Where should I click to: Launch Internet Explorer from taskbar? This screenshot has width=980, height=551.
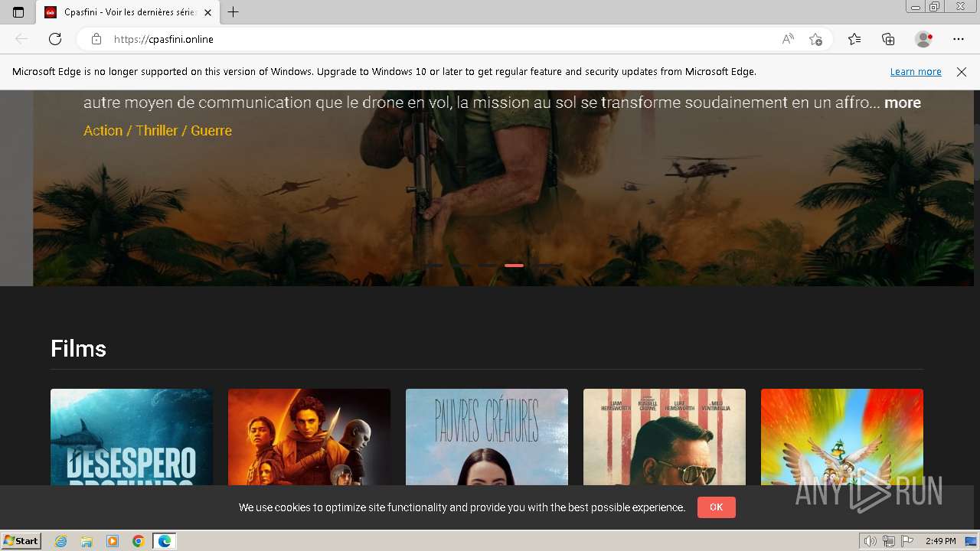point(61,541)
